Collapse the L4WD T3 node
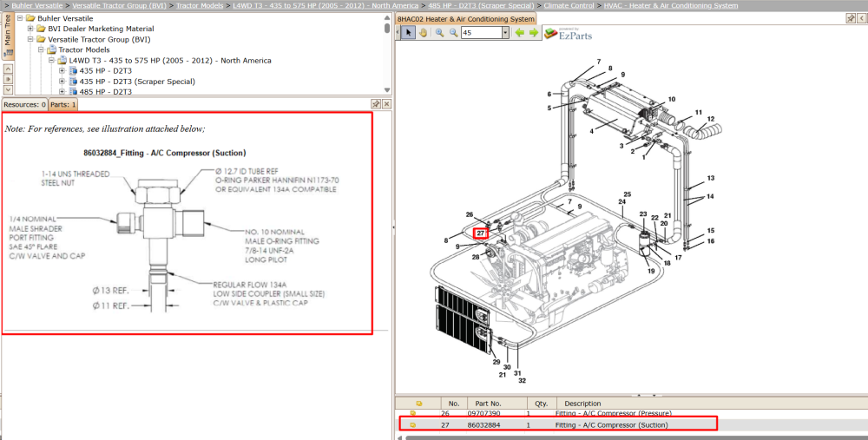The height and width of the screenshot is (440, 868). (51, 61)
